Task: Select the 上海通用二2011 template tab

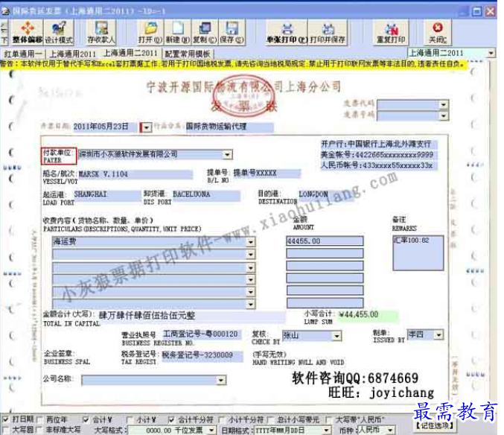Action: pyautogui.click(x=130, y=53)
